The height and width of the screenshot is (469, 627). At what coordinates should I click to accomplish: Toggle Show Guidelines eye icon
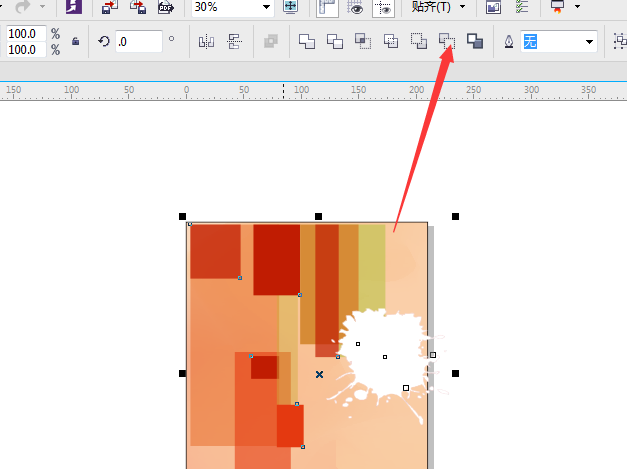[383, 8]
